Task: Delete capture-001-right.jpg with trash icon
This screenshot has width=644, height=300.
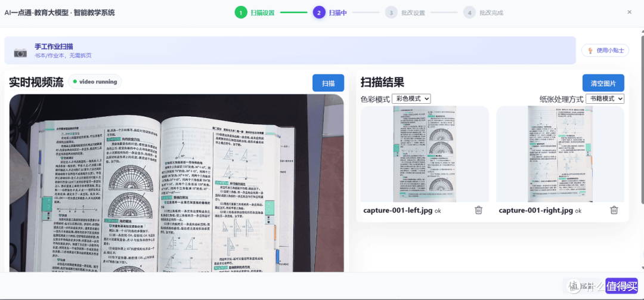Action: point(614,210)
